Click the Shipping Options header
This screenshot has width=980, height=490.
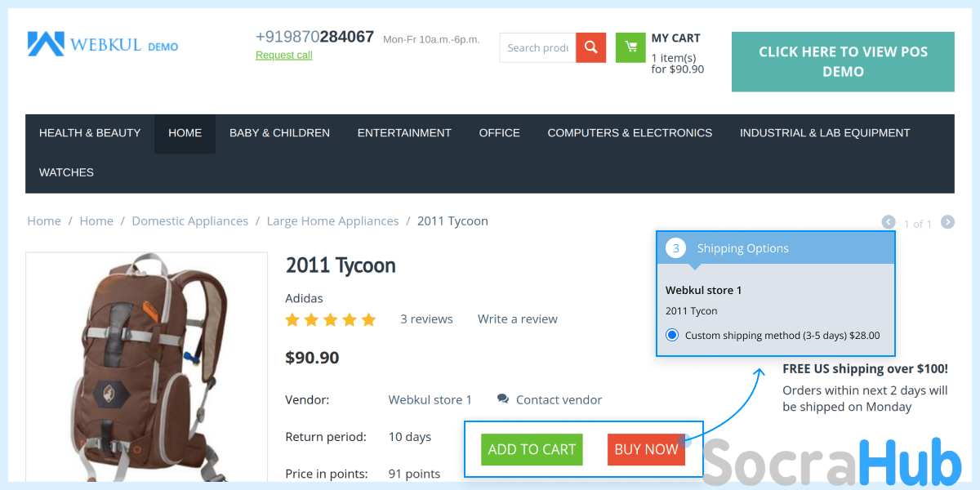[x=776, y=247]
